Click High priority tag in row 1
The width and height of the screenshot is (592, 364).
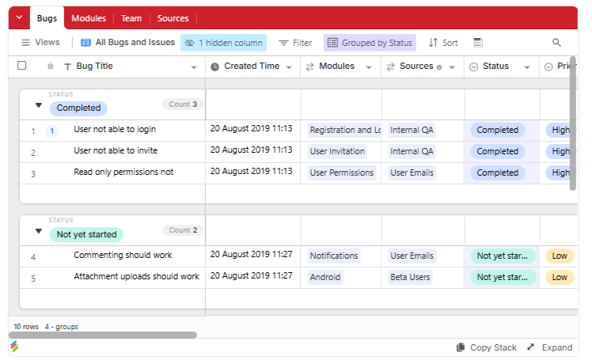click(561, 130)
